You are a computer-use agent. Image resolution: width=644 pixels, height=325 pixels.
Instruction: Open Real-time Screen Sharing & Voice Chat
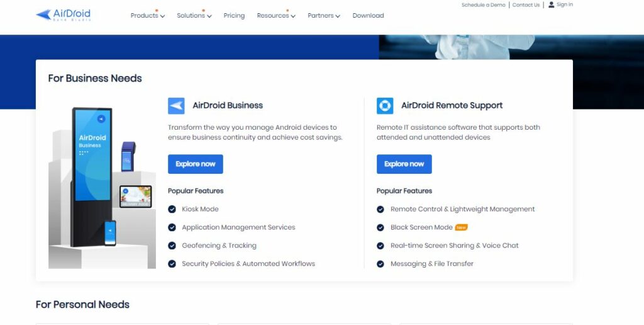click(x=455, y=246)
